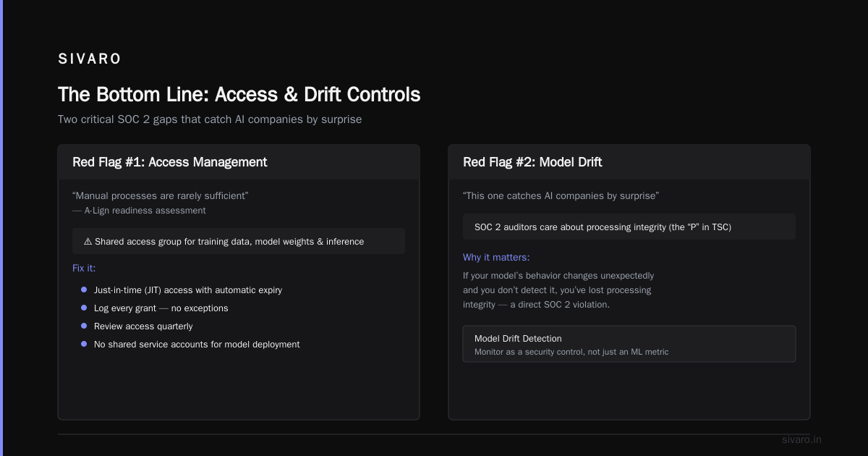The width and height of the screenshot is (868, 456).
Task: Click the purple accent bar on left edge
Action: pyautogui.click(x=1, y=228)
